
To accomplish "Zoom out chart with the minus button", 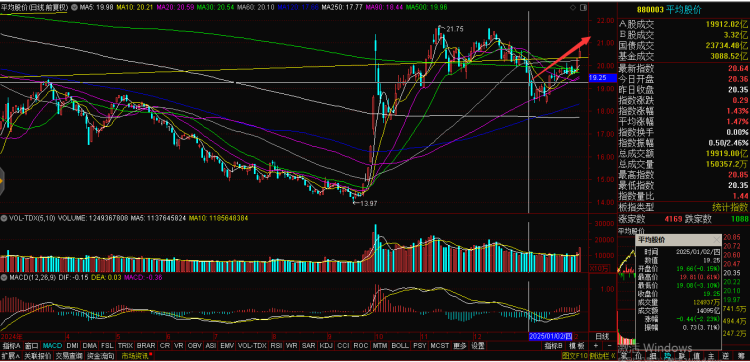I will [x=608, y=346].
